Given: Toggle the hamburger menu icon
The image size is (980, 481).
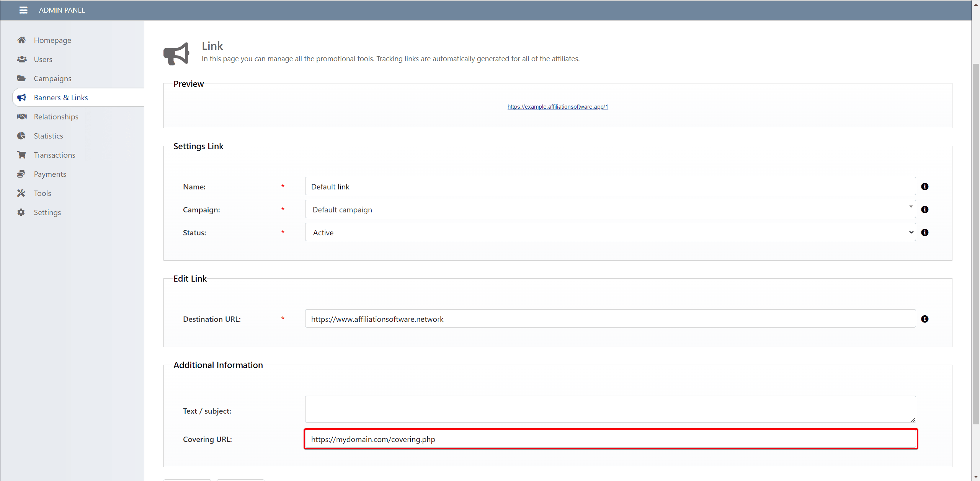Looking at the screenshot, I should pos(23,10).
